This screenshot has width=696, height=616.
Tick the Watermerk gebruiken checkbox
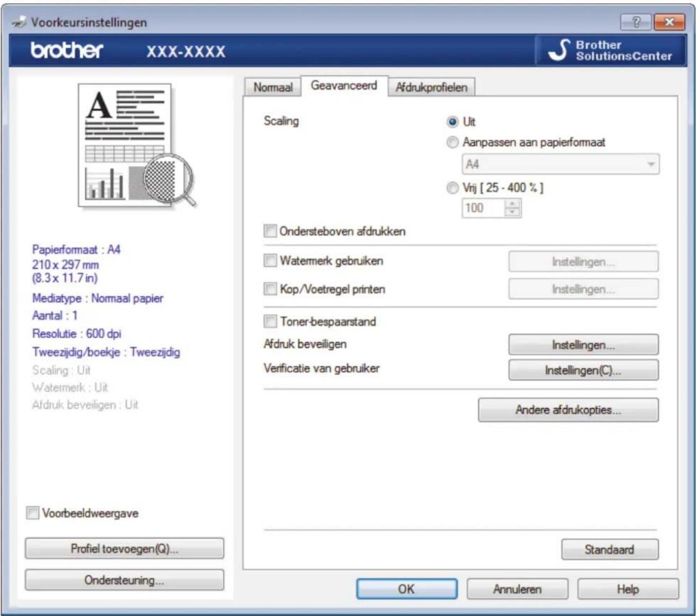pos(270,260)
